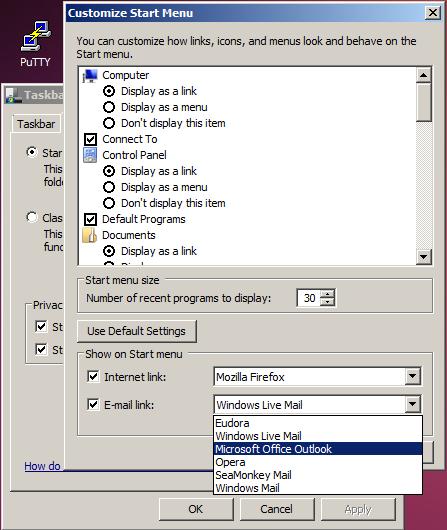Click the Taskbar properties window title icon

[x=14, y=95]
